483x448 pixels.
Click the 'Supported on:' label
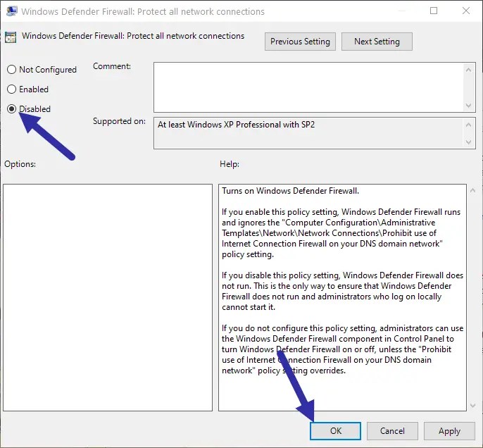click(119, 121)
